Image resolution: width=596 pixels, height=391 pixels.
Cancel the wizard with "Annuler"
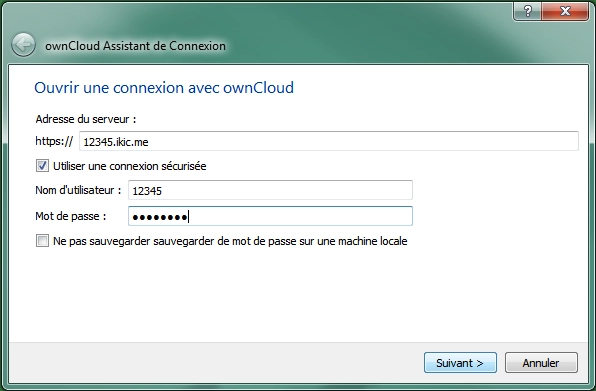pos(541,363)
